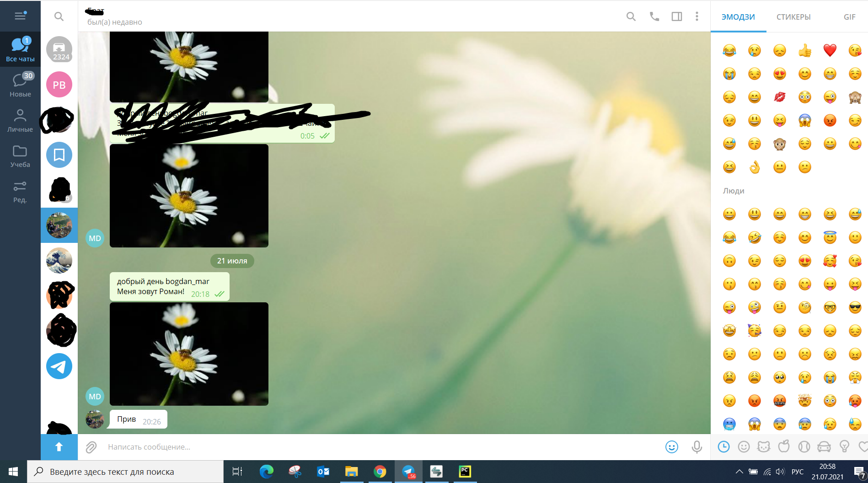The width and height of the screenshot is (868, 483).
Task: Pick the thumbs up emoji
Action: point(805,50)
